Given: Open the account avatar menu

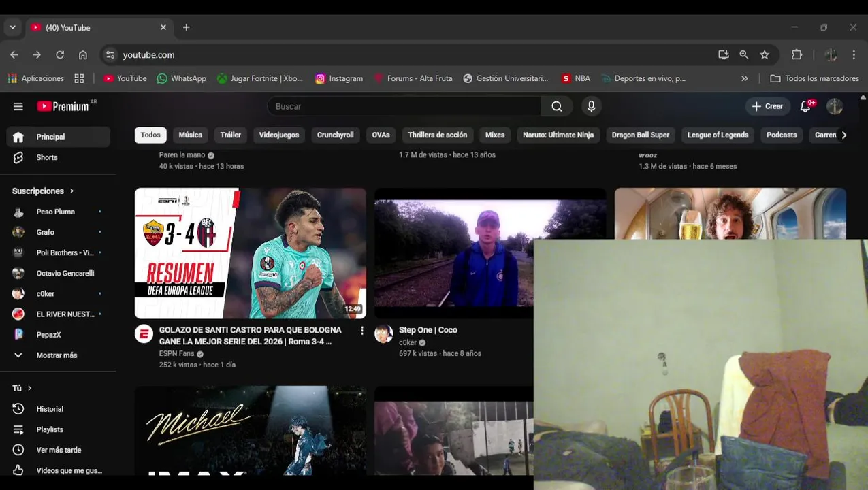Looking at the screenshot, I should tap(835, 106).
